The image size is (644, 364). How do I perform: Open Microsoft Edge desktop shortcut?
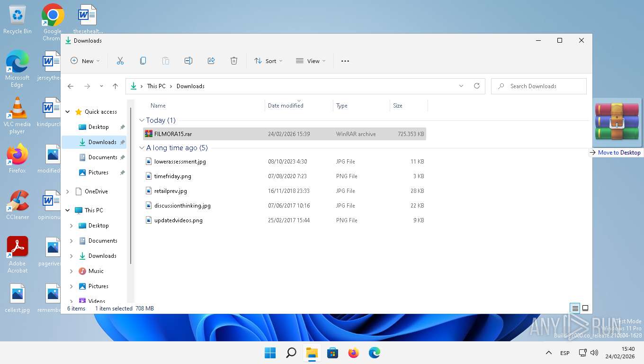[x=18, y=69]
